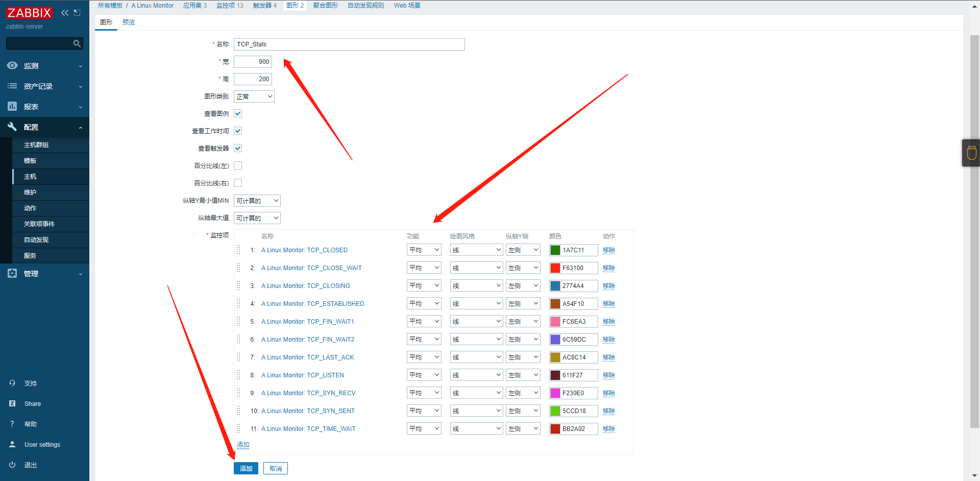Open the 资产记录 inventory list icon
The image size is (980, 481).
click(x=12, y=86)
